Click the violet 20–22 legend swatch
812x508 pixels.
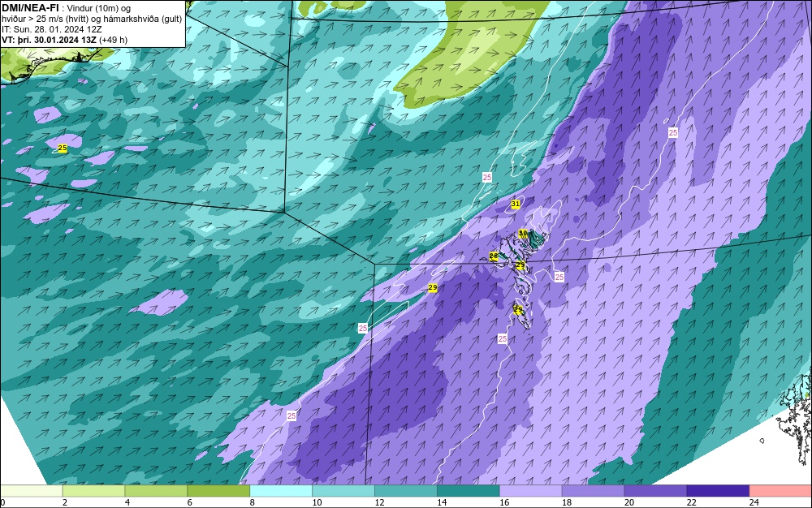point(655,491)
